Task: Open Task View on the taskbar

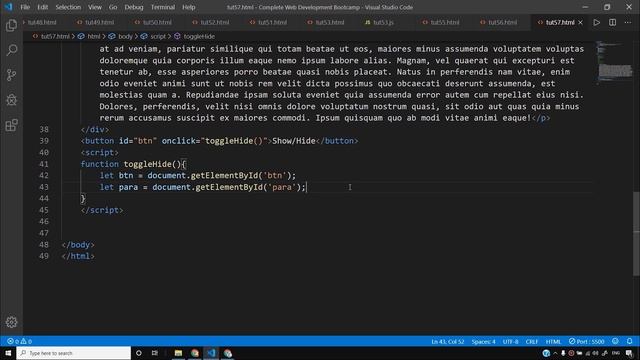Action: pyautogui.click(x=155, y=353)
